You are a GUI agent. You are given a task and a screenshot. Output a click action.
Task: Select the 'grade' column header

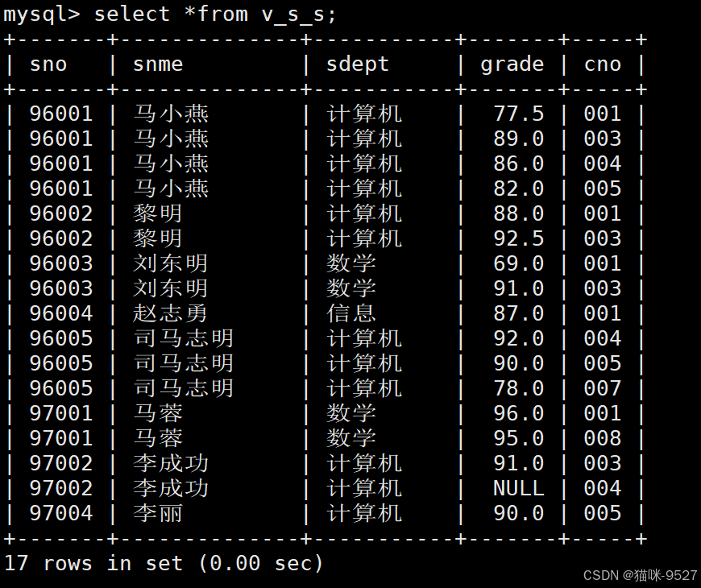[512, 64]
